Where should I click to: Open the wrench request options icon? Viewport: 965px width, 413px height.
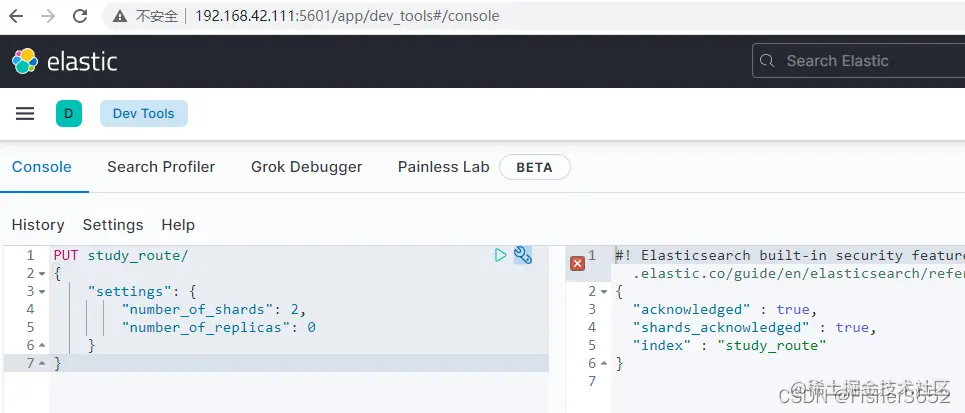[x=523, y=255]
